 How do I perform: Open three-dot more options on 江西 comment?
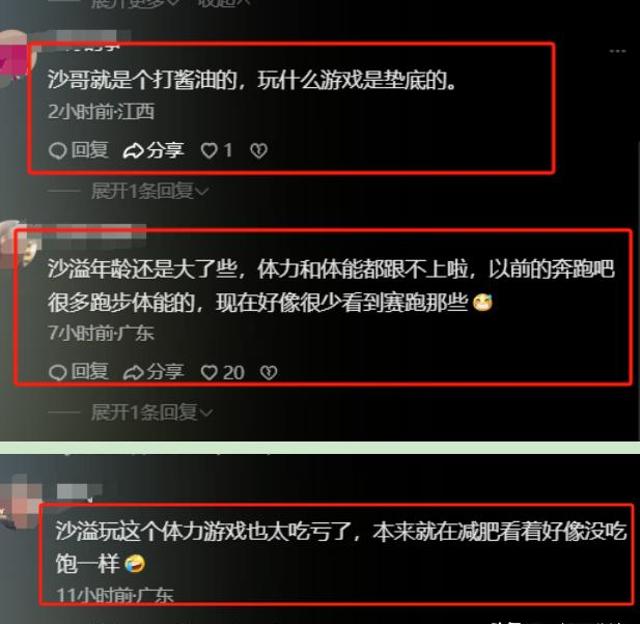click(618, 51)
